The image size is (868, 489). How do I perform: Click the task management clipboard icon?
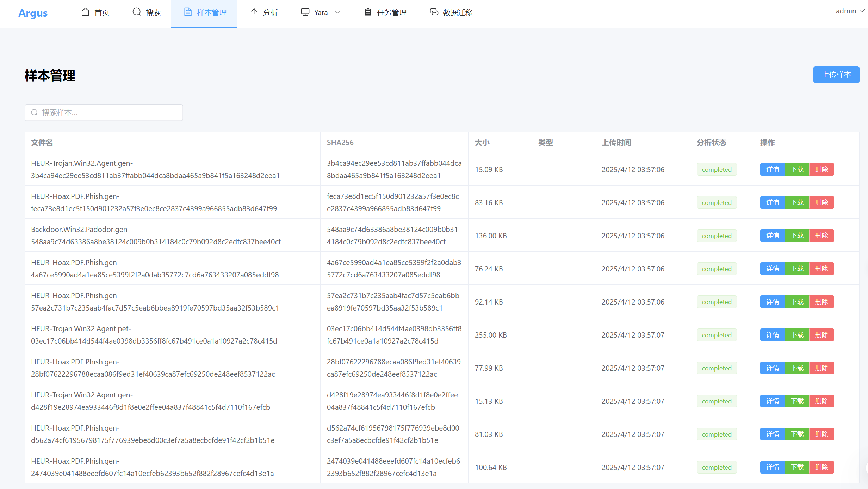[x=368, y=12]
